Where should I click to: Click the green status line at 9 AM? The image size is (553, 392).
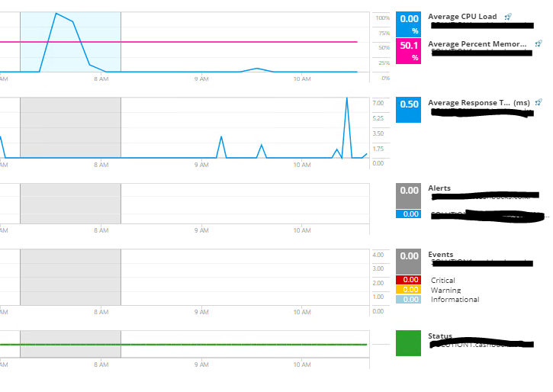pyautogui.click(x=201, y=345)
